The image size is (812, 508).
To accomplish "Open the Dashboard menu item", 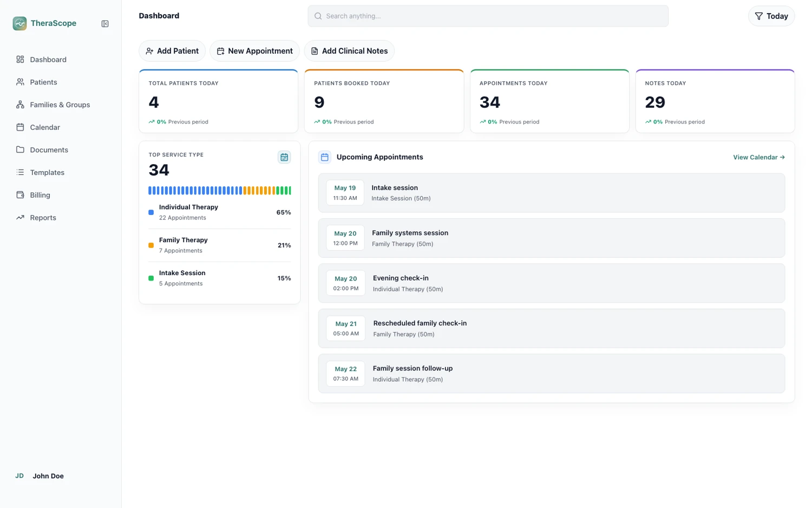I will (x=61, y=60).
